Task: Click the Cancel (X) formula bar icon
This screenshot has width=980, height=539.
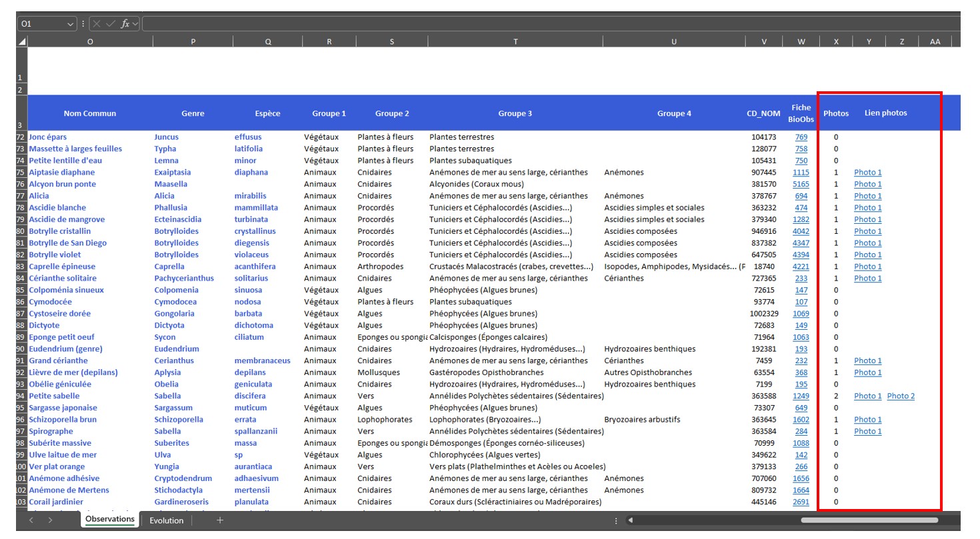Action: click(97, 24)
